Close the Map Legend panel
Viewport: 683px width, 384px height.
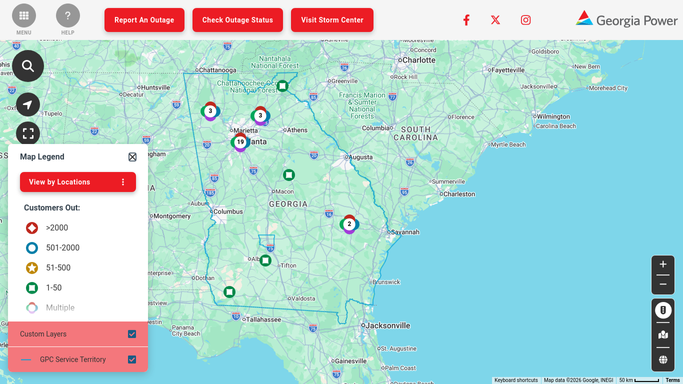coord(132,157)
